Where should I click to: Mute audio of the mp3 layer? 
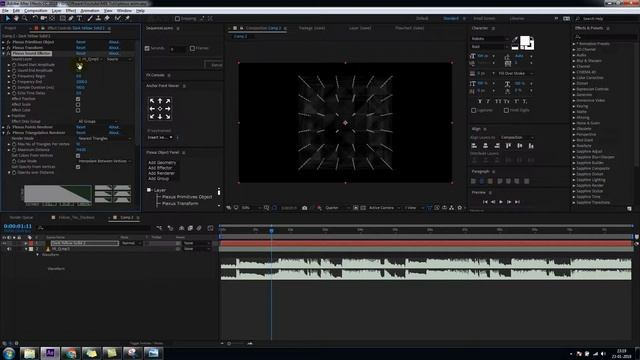tap(9, 249)
